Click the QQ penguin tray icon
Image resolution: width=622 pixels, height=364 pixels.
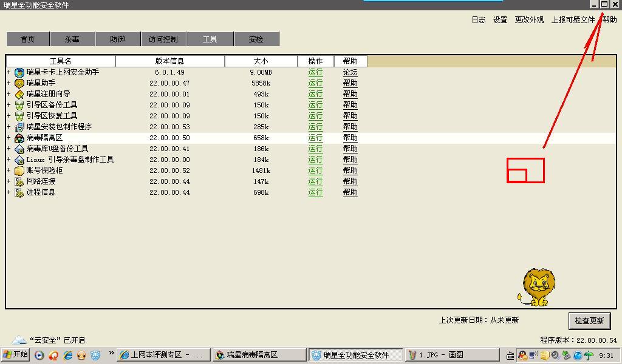click(523, 355)
